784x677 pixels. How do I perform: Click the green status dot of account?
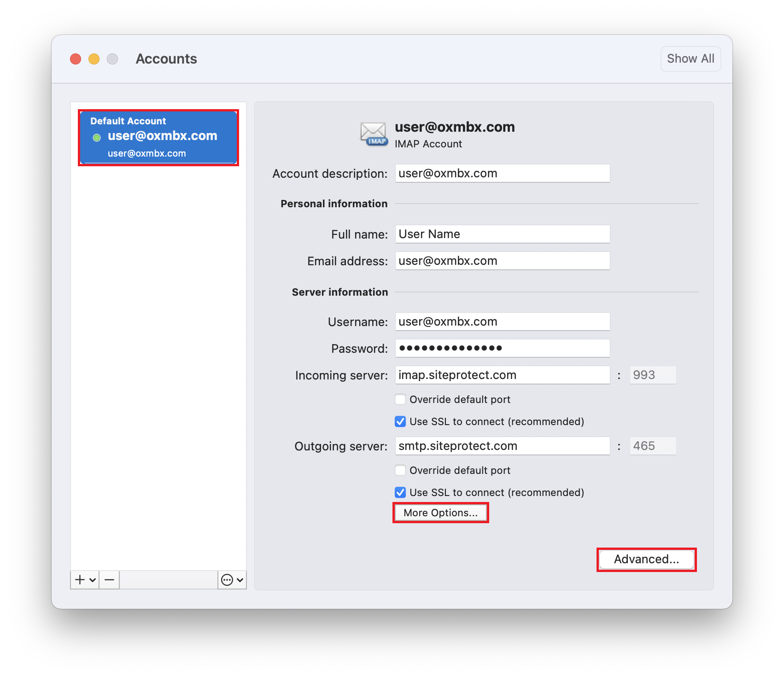pyautogui.click(x=97, y=138)
